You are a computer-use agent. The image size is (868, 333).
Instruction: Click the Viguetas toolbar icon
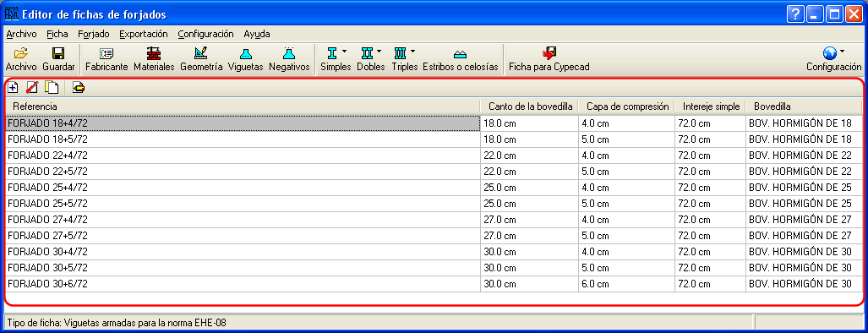[246, 53]
